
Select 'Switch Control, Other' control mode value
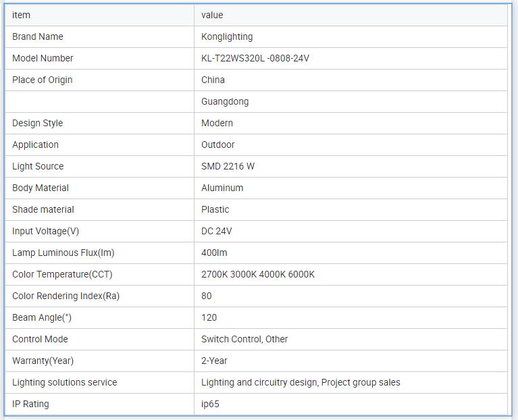pyautogui.click(x=244, y=339)
